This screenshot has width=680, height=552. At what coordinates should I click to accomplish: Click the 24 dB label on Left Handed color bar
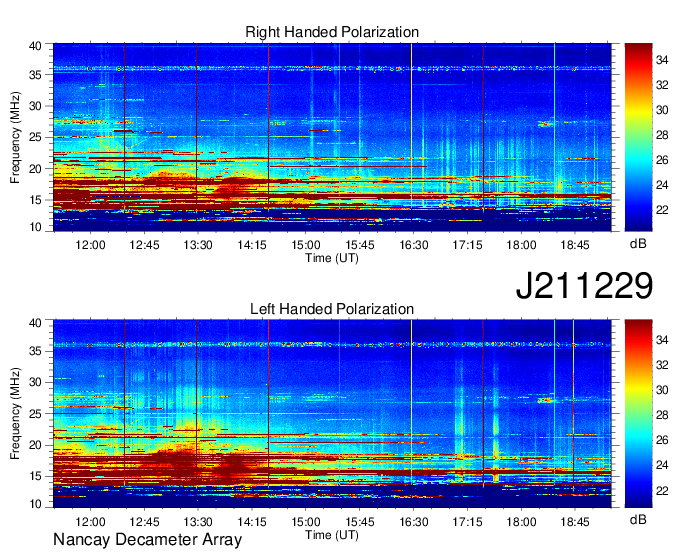[x=662, y=465]
